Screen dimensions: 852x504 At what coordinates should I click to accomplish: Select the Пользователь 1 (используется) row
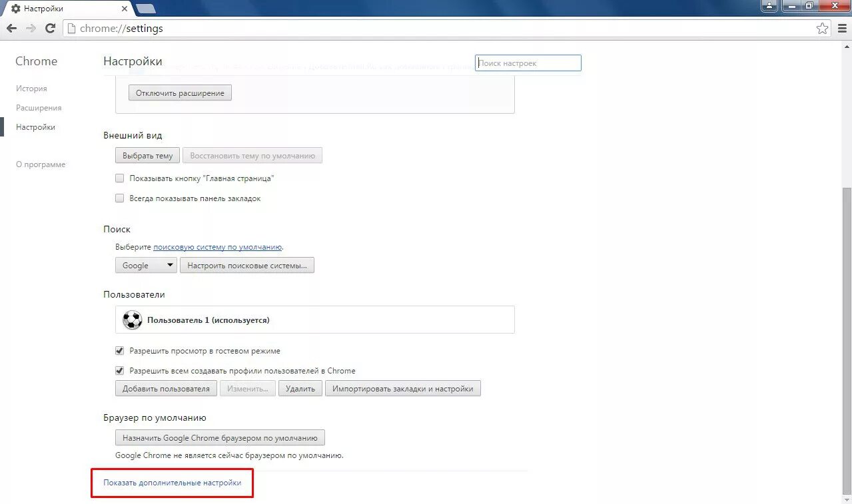click(315, 320)
